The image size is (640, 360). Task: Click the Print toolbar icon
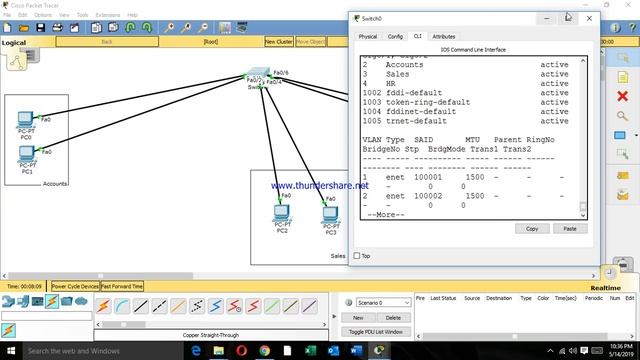(x=58, y=28)
